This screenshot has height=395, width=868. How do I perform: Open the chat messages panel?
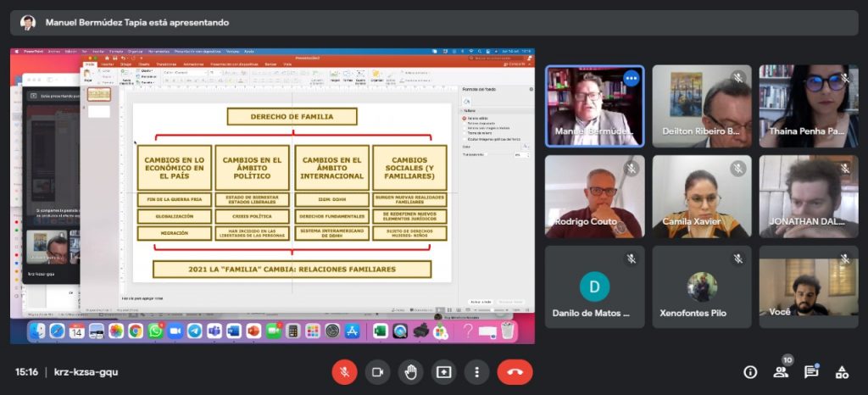pos(811,372)
